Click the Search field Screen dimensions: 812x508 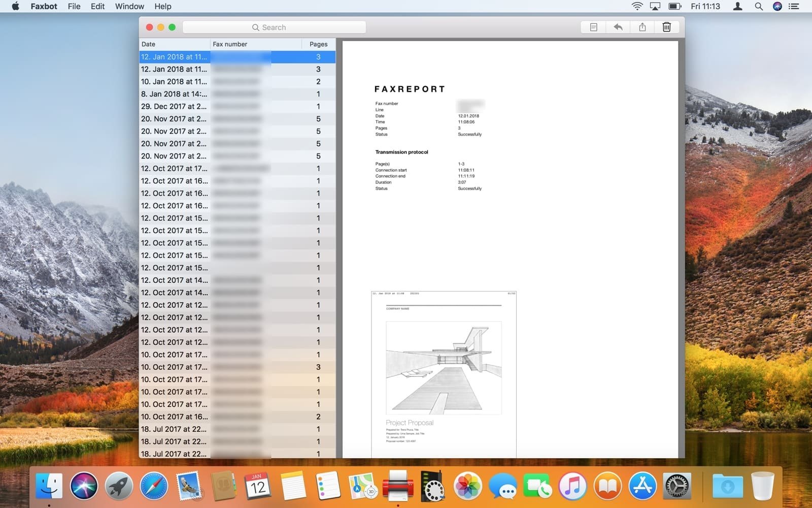[x=274, y=27]
